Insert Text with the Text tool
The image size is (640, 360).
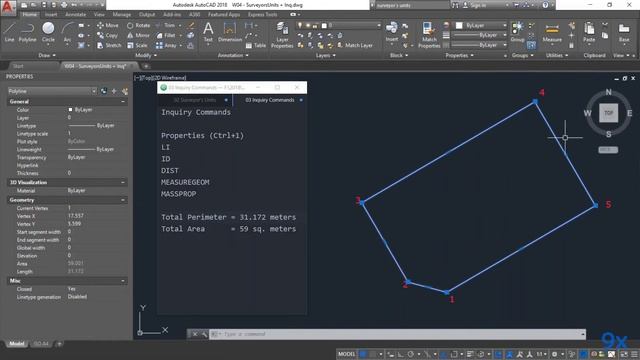point(208,32)
